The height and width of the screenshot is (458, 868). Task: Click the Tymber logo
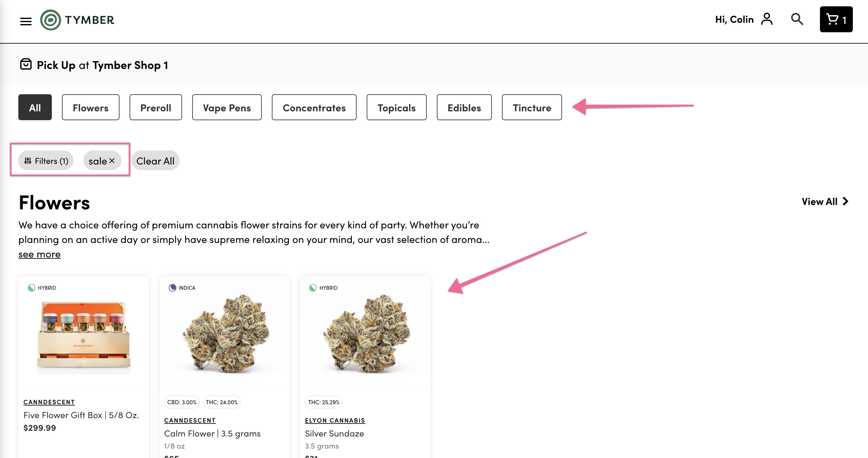pyautogui.click(x=77, y=20)
